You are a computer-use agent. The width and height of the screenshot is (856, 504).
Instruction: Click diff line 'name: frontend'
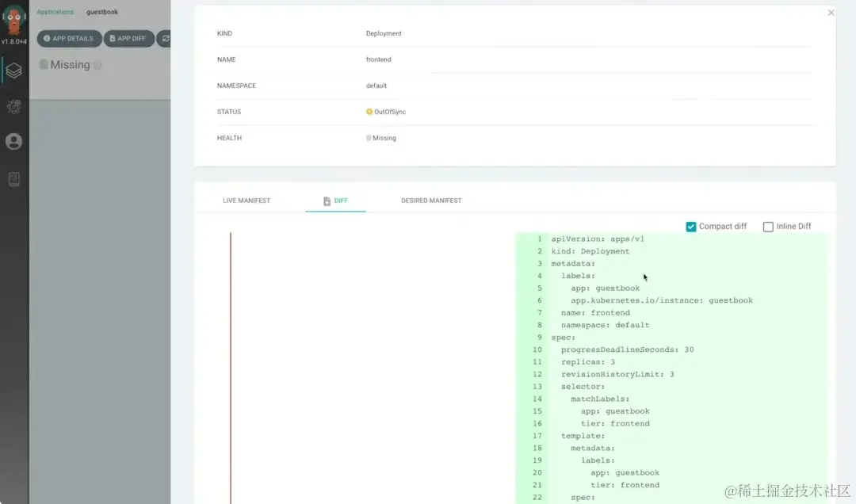(x=595, y=313)
